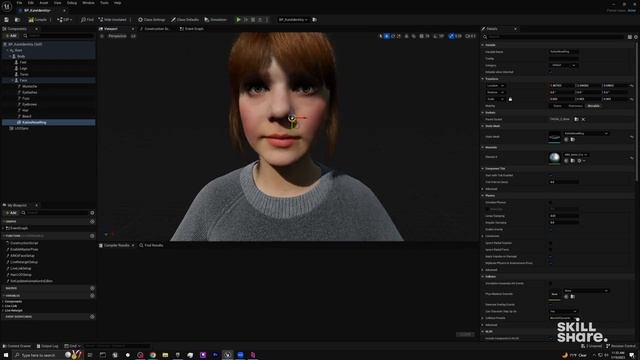This screenshot has height=360, width=640.
Task: Switch to the Event Graph tab
Action: tap(192, 29)
